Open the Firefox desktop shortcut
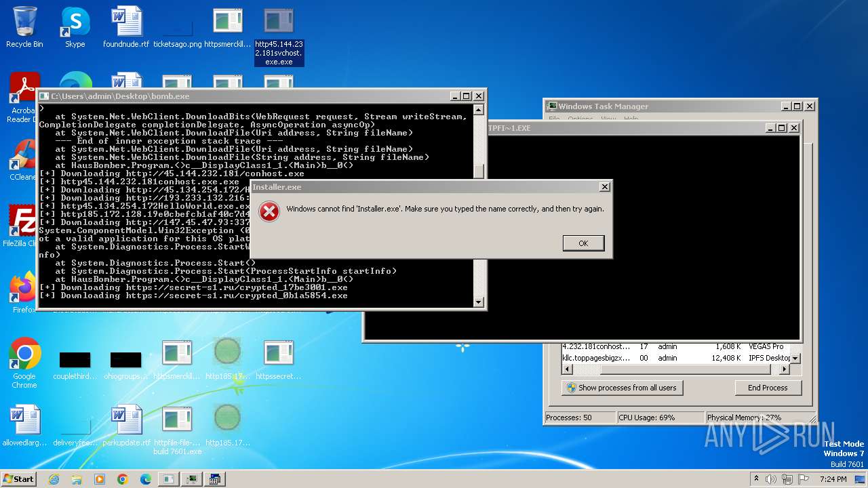This screenshot has height=488, width=868. click(24, 293)
